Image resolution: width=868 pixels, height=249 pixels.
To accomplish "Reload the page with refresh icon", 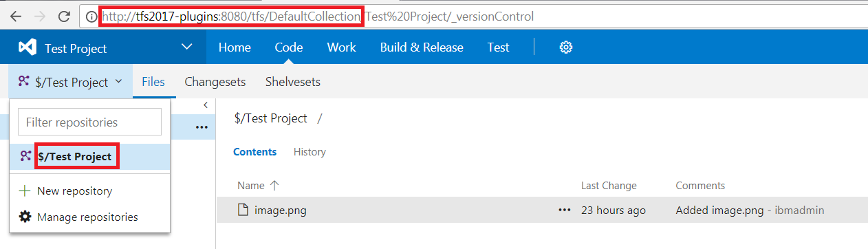I will click(x=64, y=16).
